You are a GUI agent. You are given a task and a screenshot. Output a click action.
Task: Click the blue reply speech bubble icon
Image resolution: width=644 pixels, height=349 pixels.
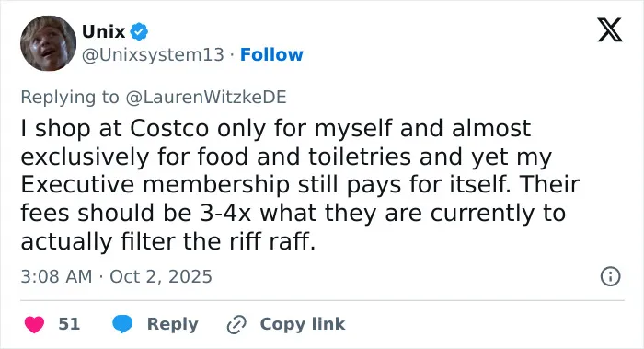122,324
